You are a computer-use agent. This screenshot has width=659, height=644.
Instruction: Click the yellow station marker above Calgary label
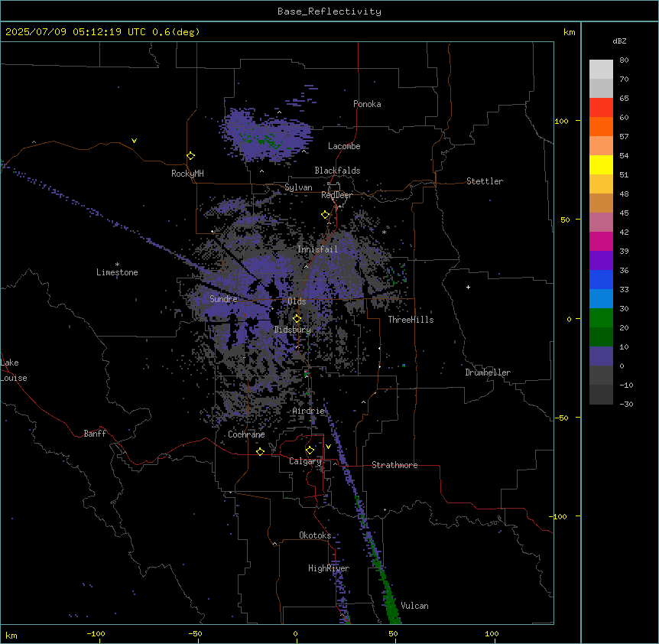tap(310, 450)
